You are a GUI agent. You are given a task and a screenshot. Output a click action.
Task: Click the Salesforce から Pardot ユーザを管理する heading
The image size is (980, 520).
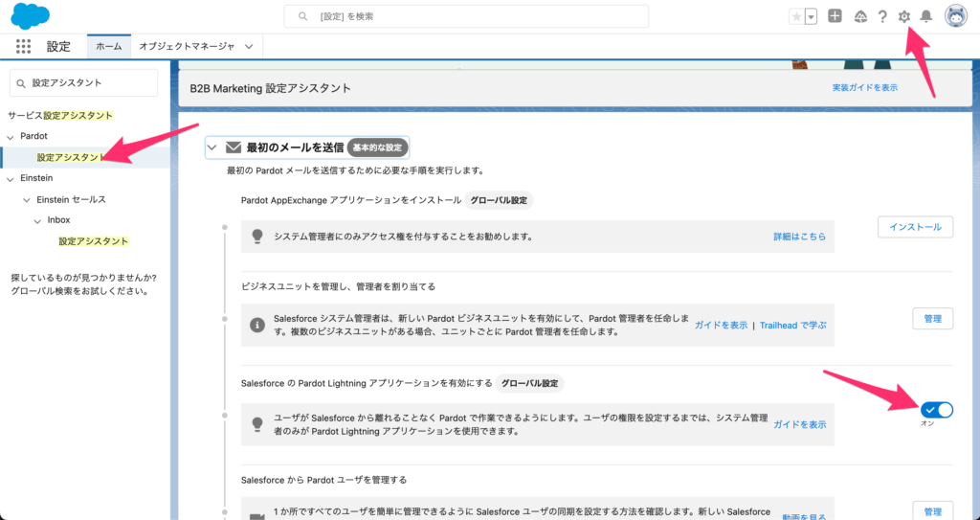tap(323, 480)
